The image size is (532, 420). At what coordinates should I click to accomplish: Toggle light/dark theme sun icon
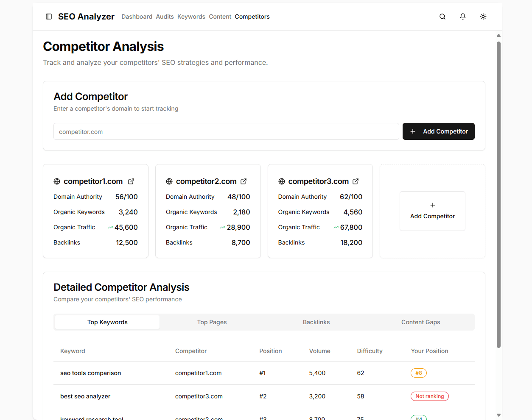point(483,17)
